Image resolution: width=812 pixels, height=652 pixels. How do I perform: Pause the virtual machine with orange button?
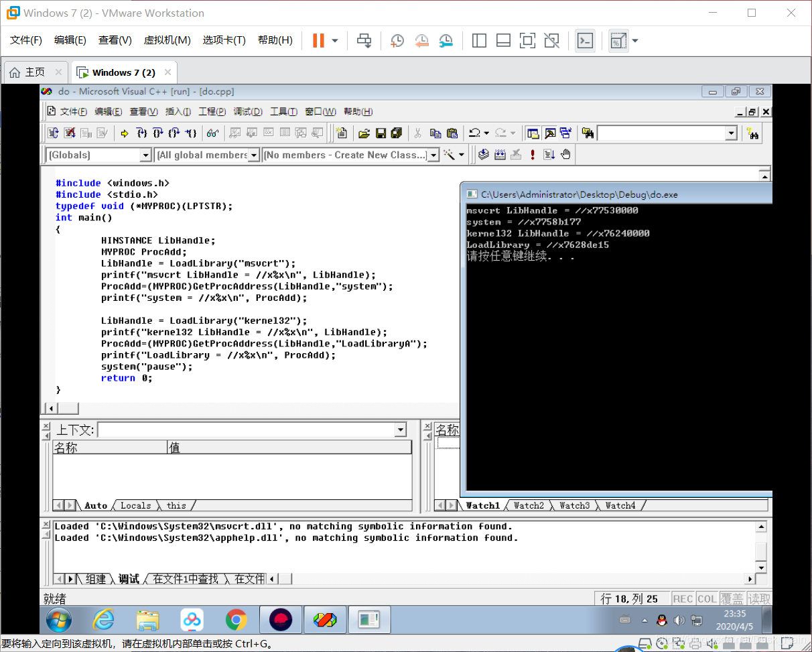pos(318,41)
